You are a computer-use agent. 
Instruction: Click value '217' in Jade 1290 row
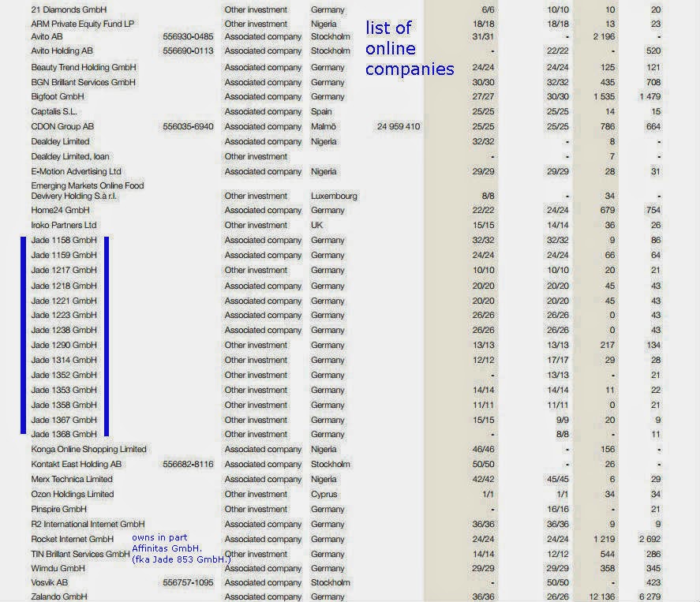pos(607,345)
